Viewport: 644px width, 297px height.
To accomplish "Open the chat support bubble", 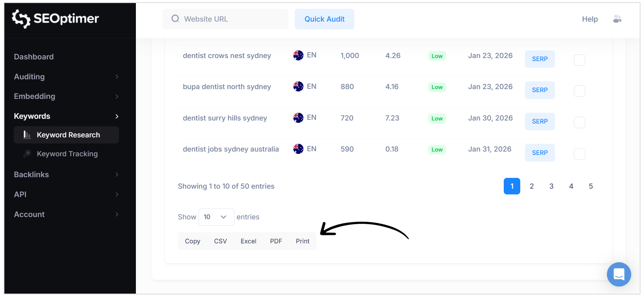I will tap(619, 274).
